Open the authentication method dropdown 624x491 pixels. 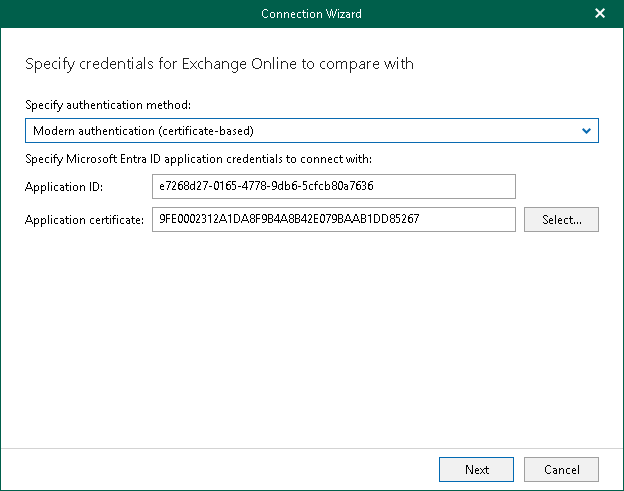coord(311,131)
